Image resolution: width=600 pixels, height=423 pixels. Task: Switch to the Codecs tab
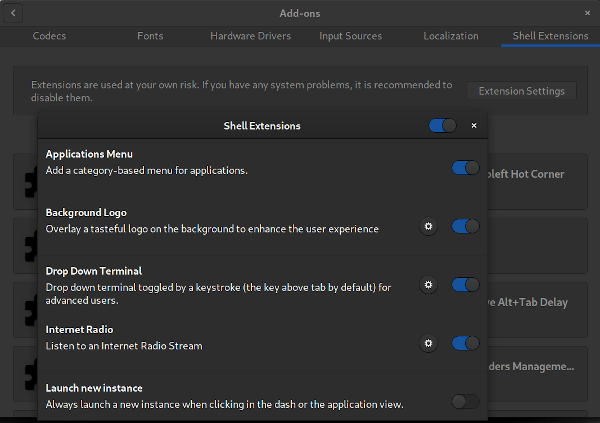point(50,36)
